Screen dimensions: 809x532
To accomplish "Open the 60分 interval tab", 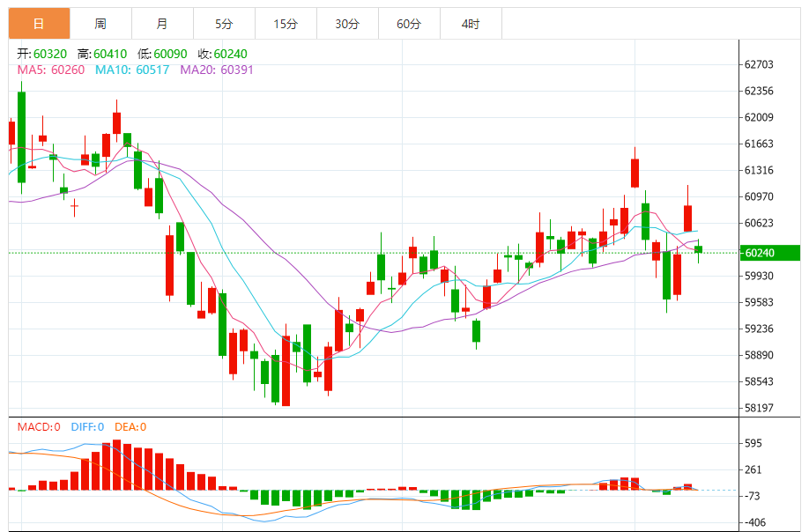I will tap(409, 24).
